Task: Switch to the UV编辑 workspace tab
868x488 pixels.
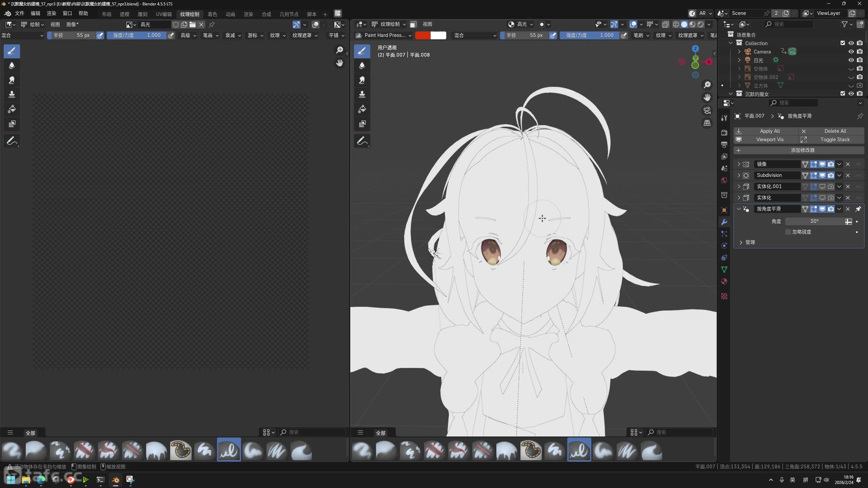Action: [164, 14]
